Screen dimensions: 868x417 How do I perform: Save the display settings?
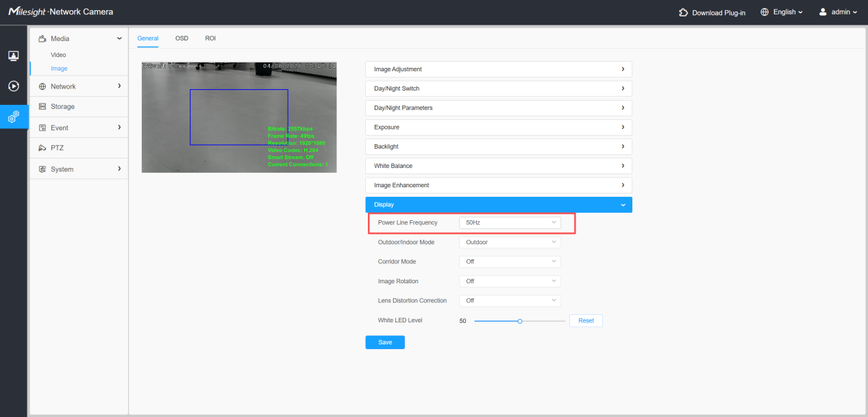[385, 342]
